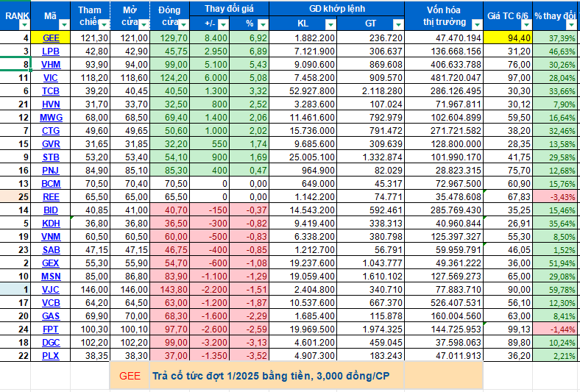Image resolution: width=580 pixels, height=392 pixels.
Task: Open the LPB ticker link
Action: point(51,51)
